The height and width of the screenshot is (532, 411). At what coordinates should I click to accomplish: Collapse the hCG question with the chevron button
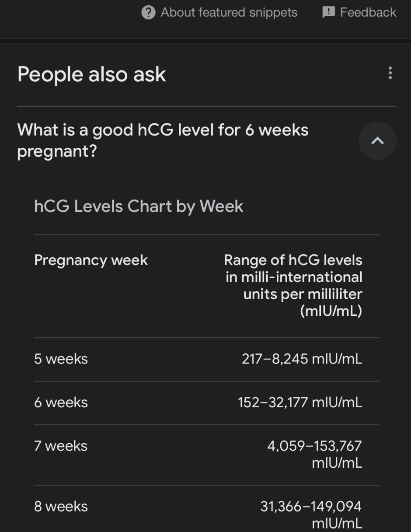(x=377, y=140)
